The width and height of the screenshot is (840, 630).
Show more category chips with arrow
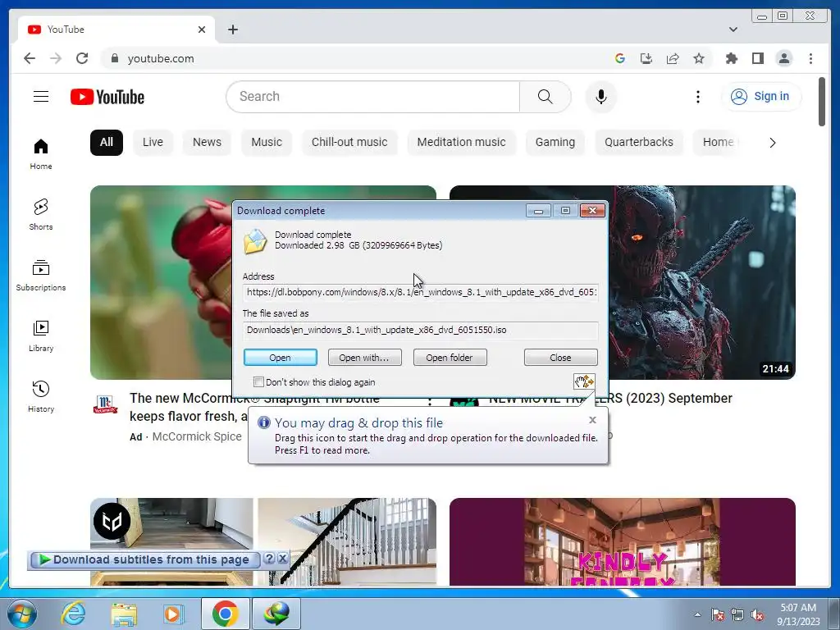pos(772,143)
